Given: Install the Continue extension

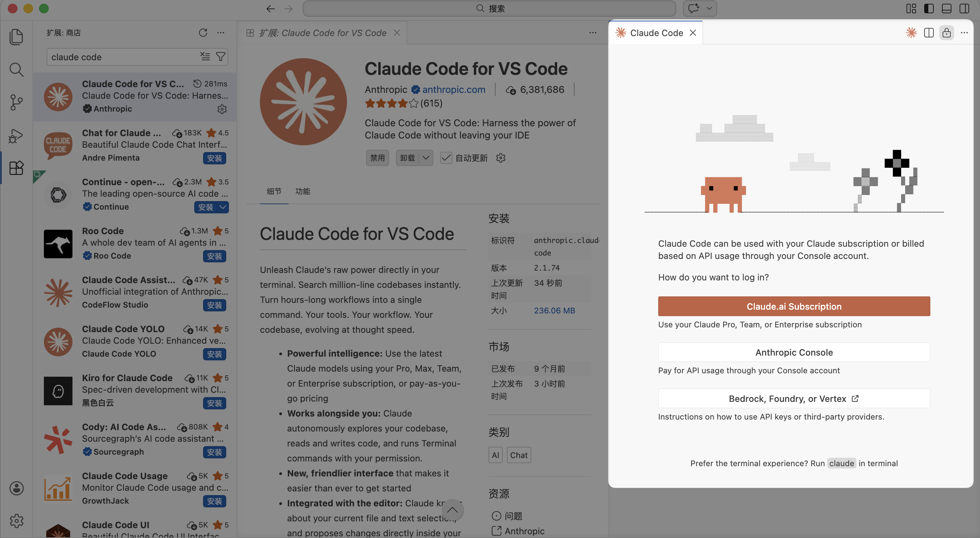Looking at the screenshot, I should pyautogui.click(x=206, y=207).
